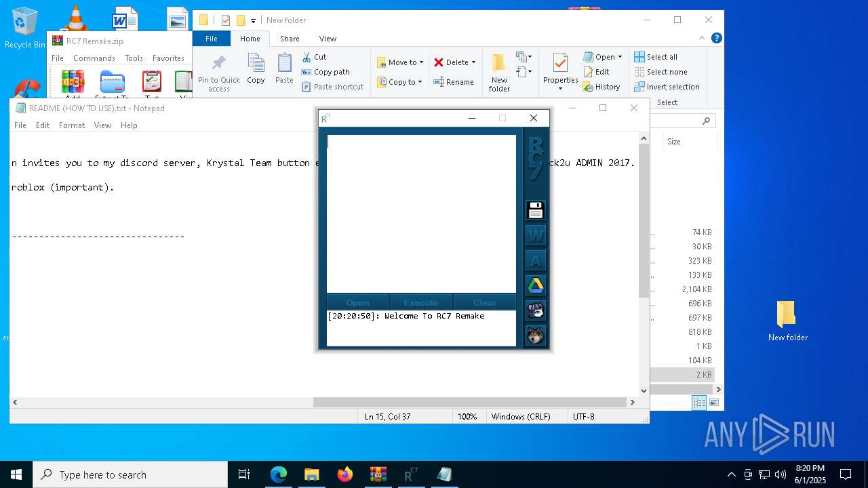
Task: Open the Explorer File tab
Action: pyautogui.click(x=212, y=39)
